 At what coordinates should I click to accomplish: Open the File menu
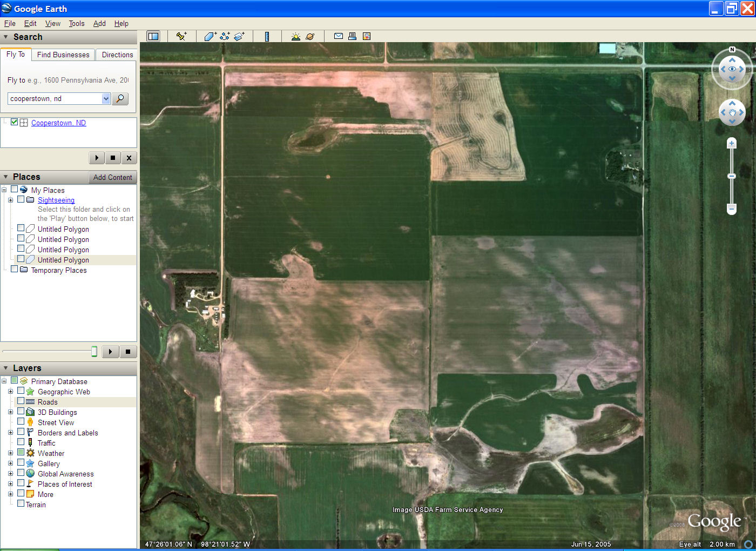click(x=10, y=23)
